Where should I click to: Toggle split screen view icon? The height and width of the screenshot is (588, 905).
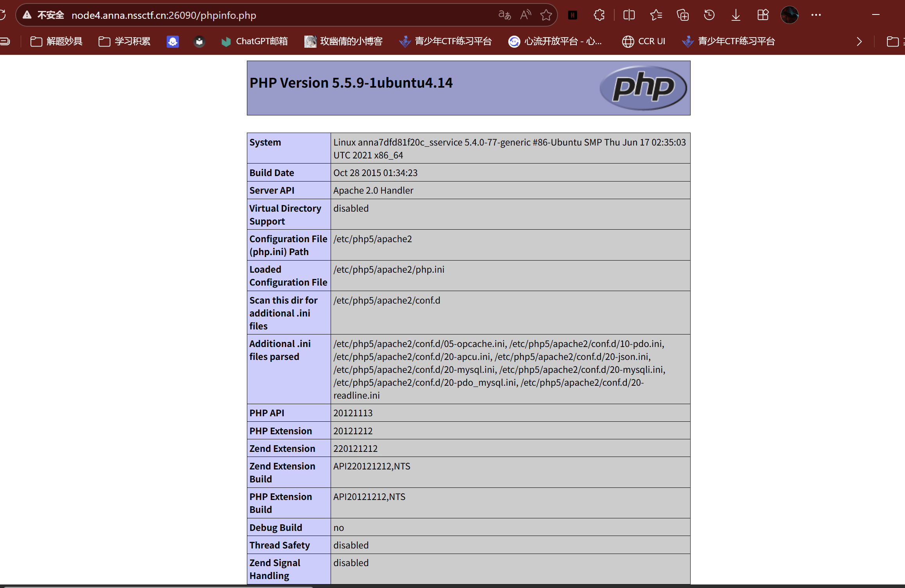629,15
